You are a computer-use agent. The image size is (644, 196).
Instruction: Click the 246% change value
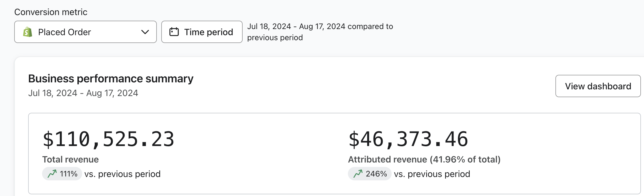pyautogui.click(x=376, y=174)
